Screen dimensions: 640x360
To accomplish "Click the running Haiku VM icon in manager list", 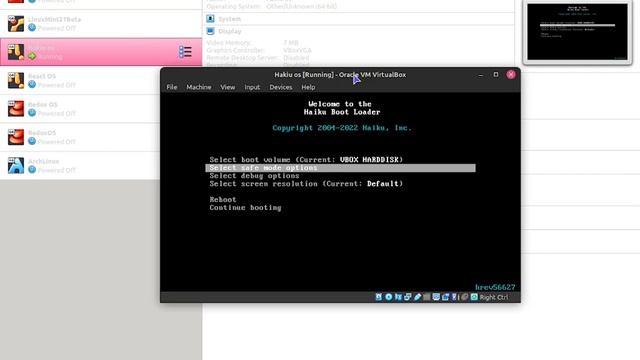I will click(x=16, y=52).
